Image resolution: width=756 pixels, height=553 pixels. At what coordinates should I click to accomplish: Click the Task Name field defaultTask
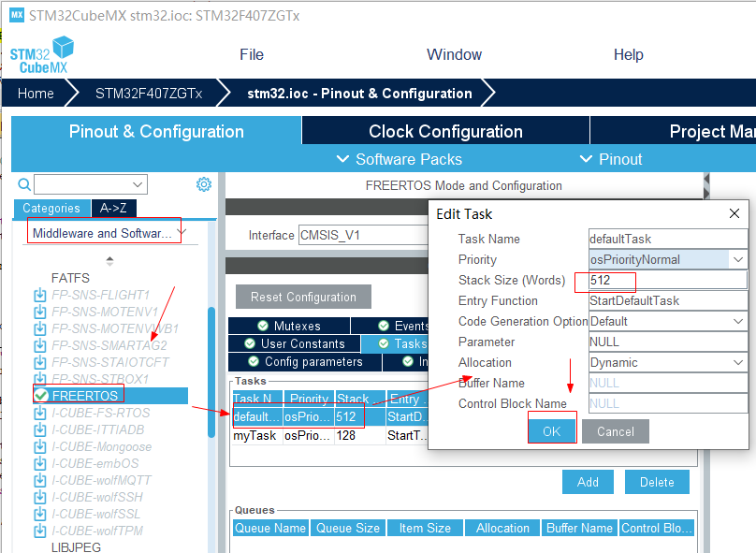pos(668,239)
